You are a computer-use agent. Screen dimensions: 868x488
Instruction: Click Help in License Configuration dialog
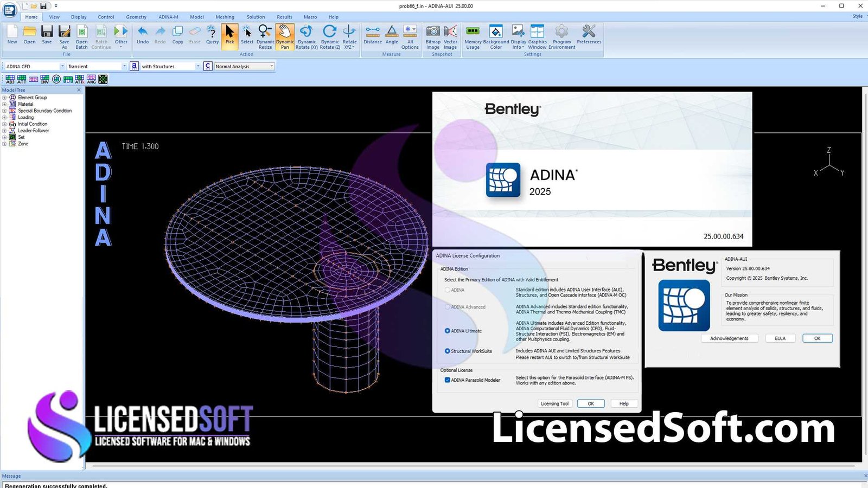tap(624, 403)
